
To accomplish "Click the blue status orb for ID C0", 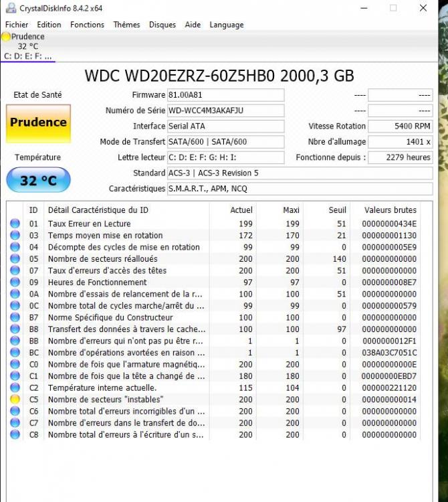I will (15, 364).
